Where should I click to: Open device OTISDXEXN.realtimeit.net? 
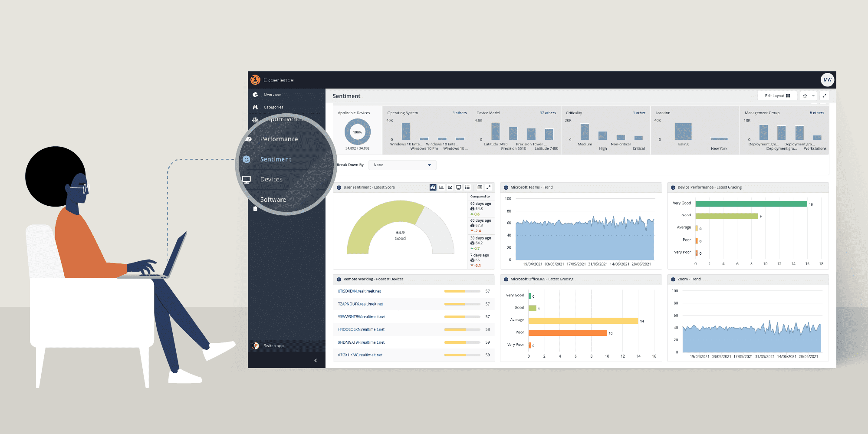pos(359,291)
